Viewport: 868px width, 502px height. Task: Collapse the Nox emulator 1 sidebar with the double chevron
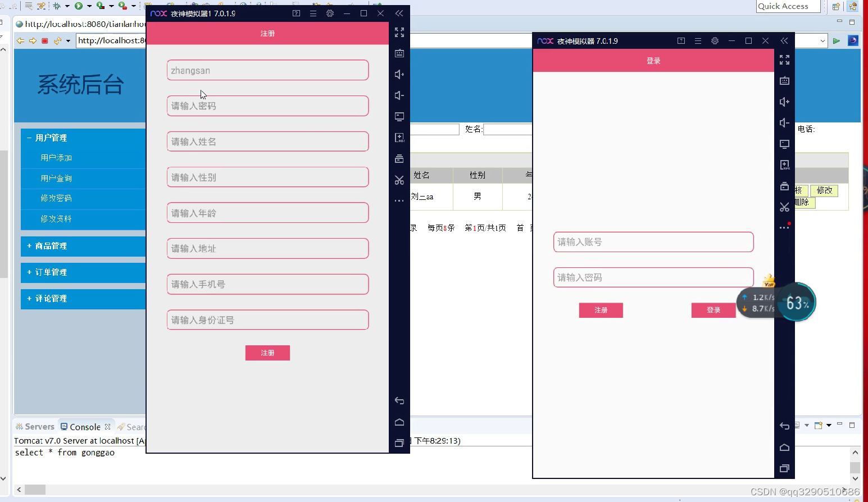(x=399, y=13)
